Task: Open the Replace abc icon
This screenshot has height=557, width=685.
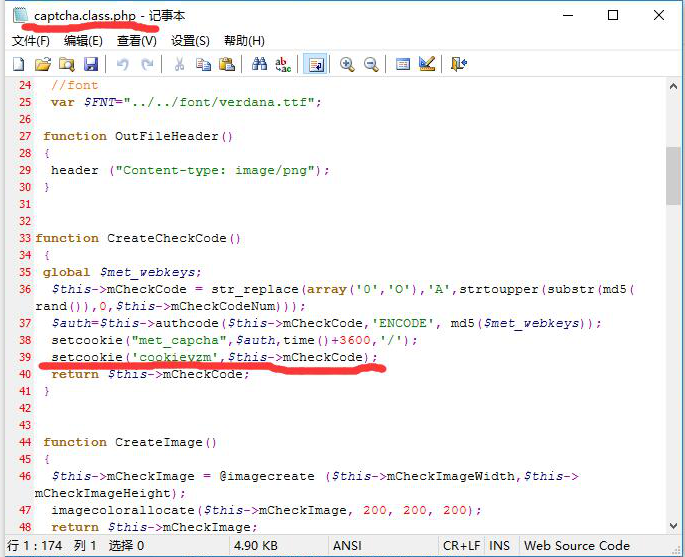Action: click(283, 64)
